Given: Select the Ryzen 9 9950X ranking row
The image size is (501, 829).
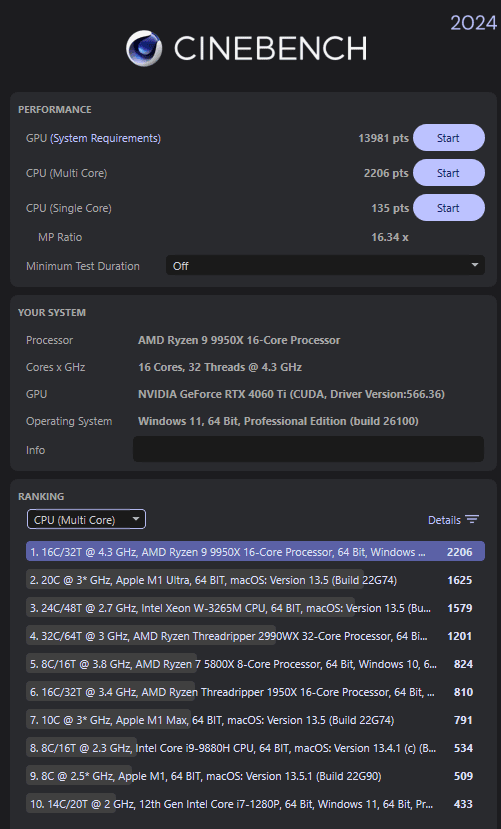Looking at the screenshot, I should click(255, 551).
